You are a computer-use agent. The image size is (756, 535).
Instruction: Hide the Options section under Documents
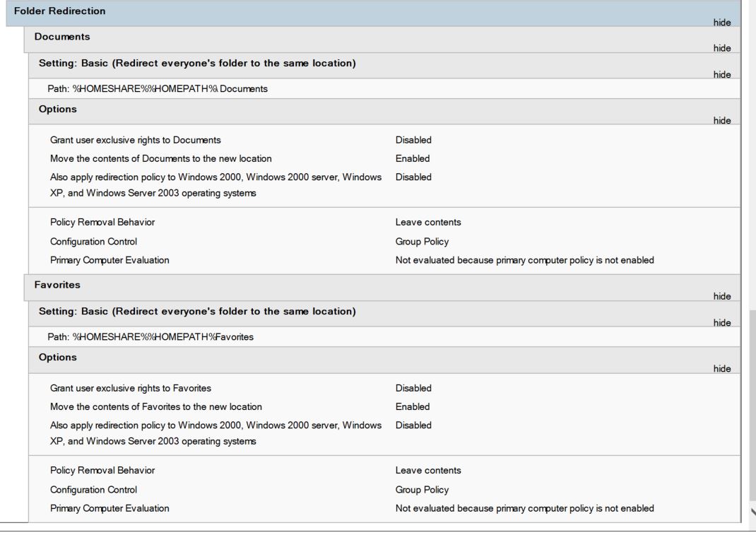(721, 120)
